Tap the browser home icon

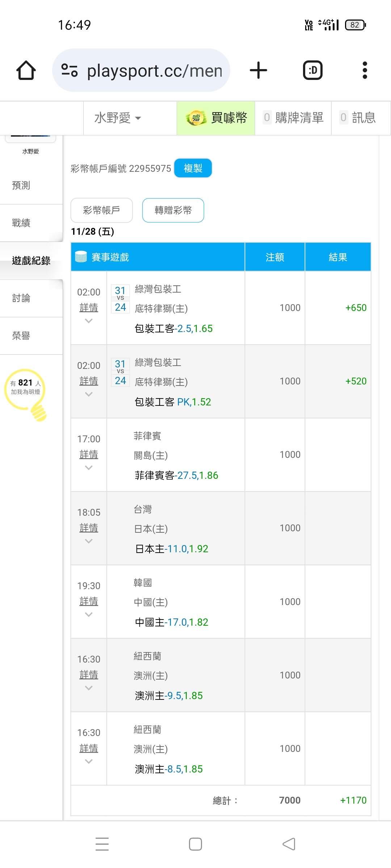click(x=26, y=70)
